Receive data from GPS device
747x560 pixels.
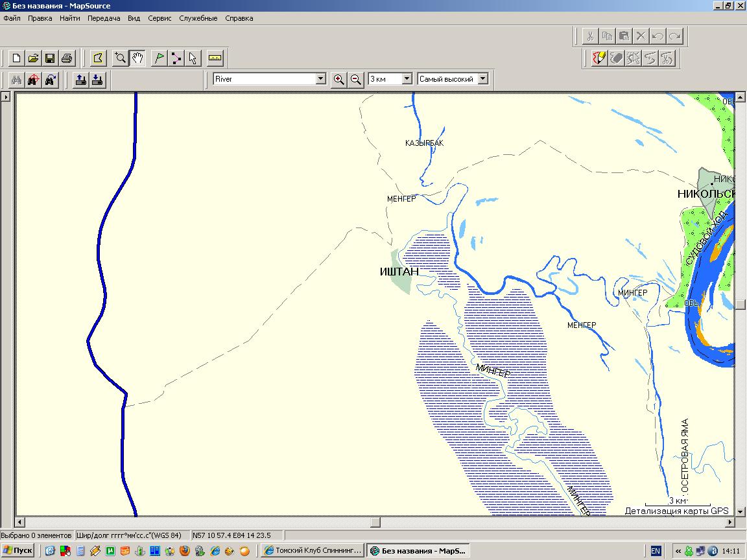click(97, 80)
